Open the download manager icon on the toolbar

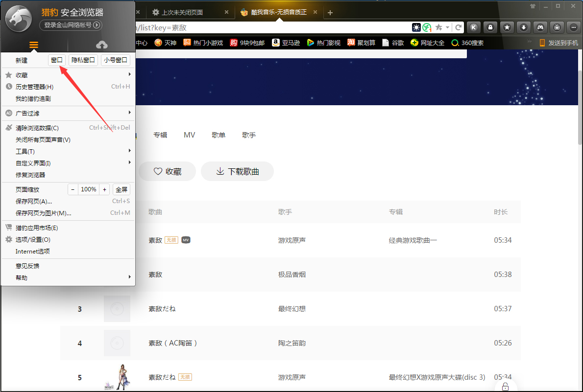click(x=524, y=27)
